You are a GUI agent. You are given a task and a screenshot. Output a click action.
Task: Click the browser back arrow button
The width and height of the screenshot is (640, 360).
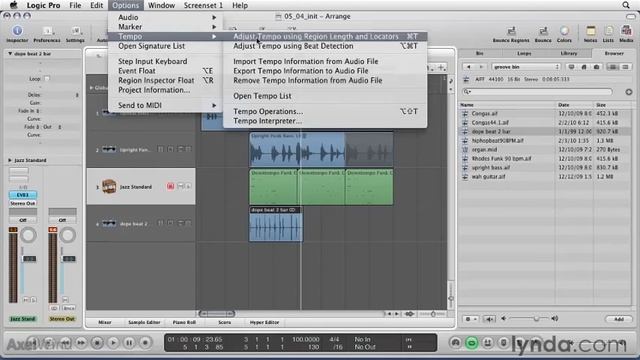pyautogui.click(x=469, y=67)
